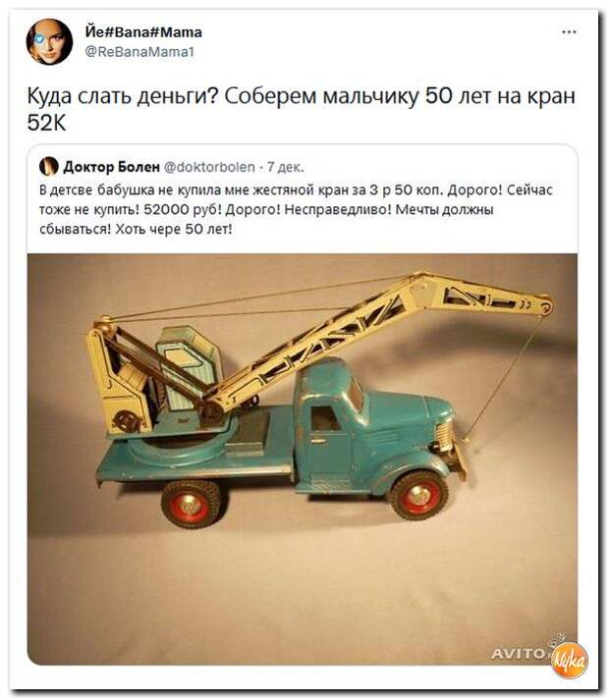Click the 52K text in tweet
The image size is (609, 700).
click(x=46, y=122)
